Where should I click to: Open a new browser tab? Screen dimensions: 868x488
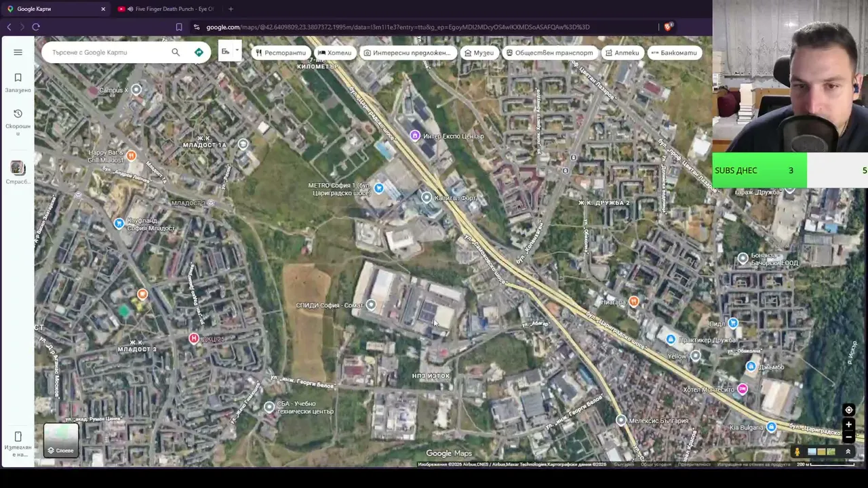231,9
